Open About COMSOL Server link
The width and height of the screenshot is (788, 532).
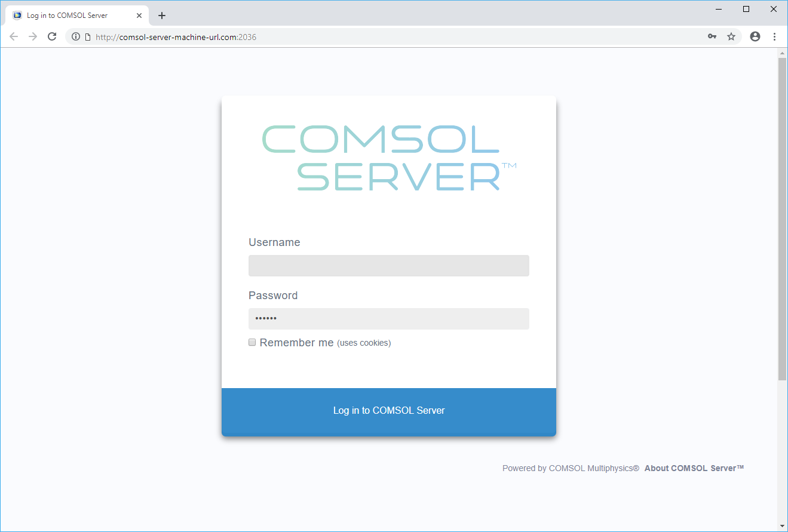[x=694, y=468]
